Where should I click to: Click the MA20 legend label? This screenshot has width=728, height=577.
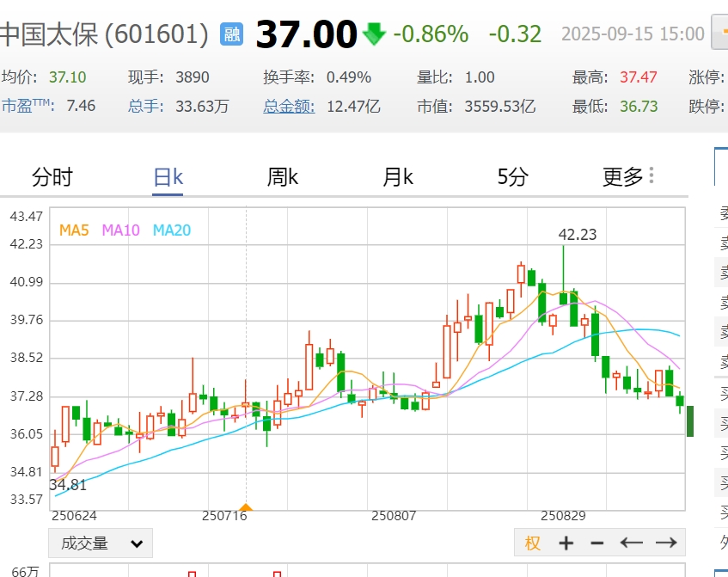pyautogui.click(x=172, y=230)
